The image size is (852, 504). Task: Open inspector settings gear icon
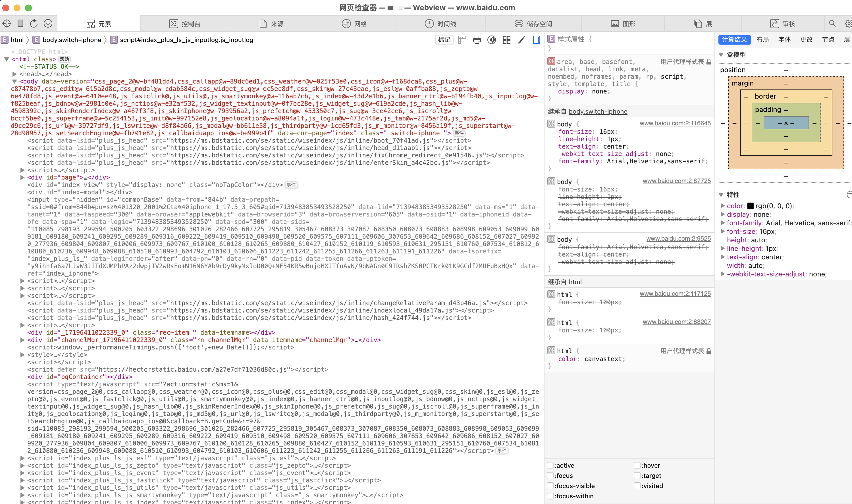pyautogui.click(x=848, y=23)
